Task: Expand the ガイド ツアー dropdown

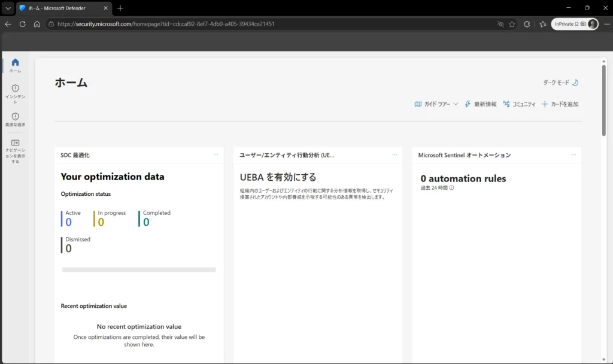Action: (436, 104)
